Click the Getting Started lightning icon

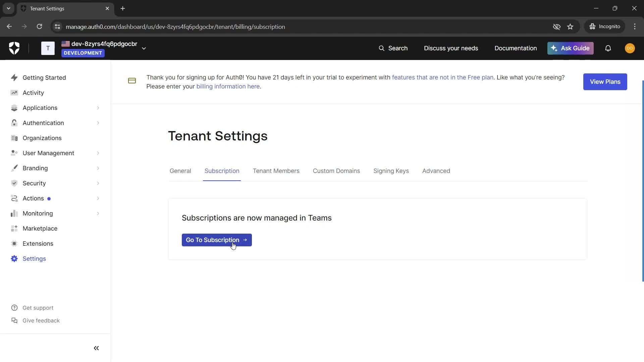[14, 78]
